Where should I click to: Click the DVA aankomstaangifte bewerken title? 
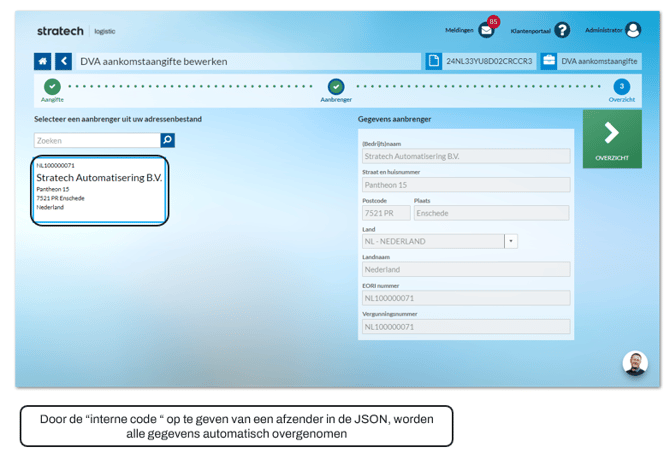coord(154,62)
